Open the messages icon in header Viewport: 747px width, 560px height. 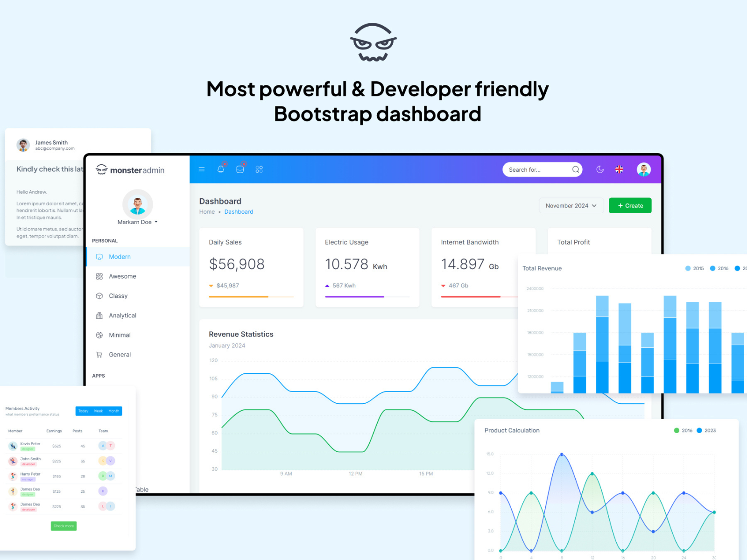(240, 169)
